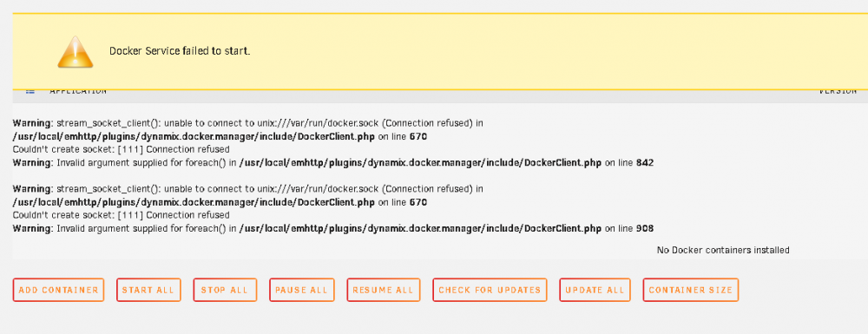The image size is (868, 334).
Task: Click the yellow warning triangle icon
Action: [x=76, y=52]
